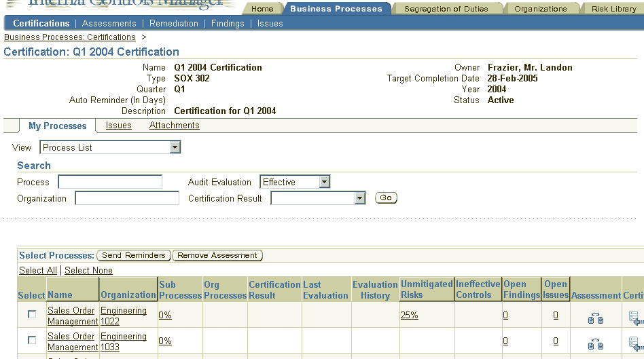Open the Segregation of Duties tab

[446, 9]
